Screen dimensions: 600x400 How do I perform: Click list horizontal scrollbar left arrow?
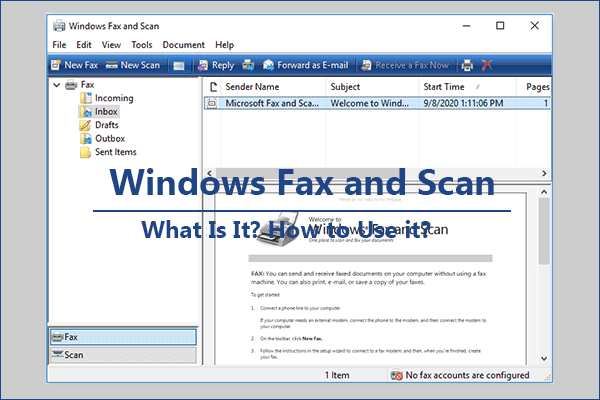(209, 173)
